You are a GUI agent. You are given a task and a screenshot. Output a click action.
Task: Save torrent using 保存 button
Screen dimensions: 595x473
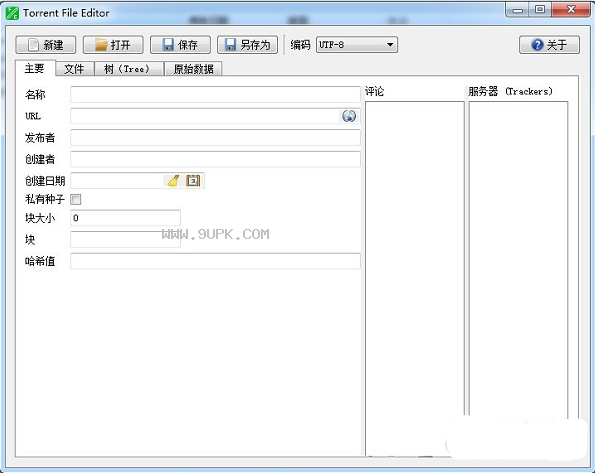180,45
